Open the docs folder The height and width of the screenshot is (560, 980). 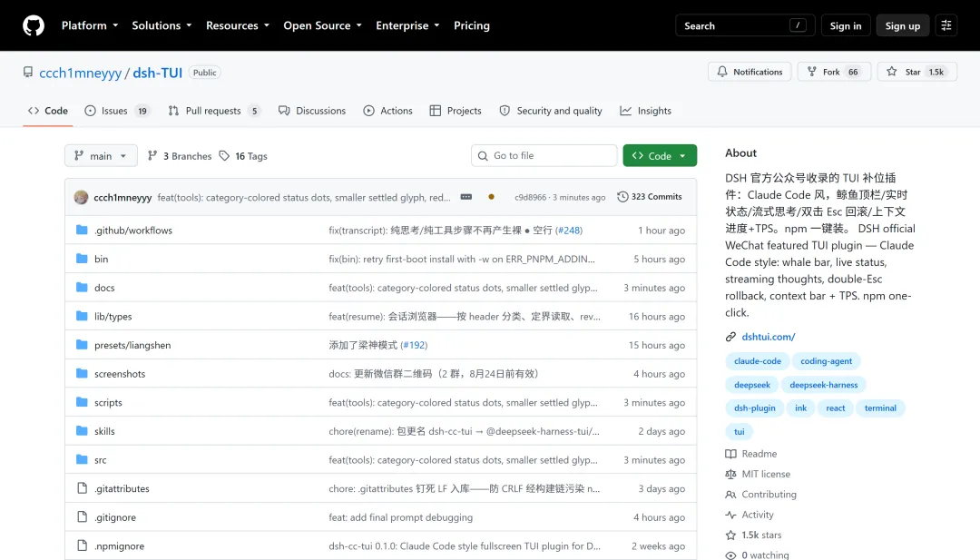[x=104, y=288]
